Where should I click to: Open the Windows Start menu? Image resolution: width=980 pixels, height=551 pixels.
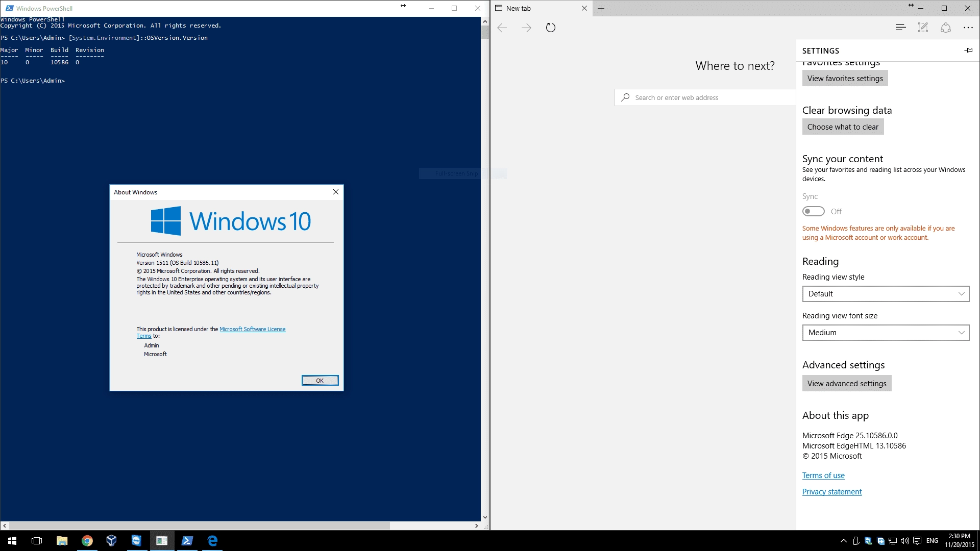pos(12,541)
